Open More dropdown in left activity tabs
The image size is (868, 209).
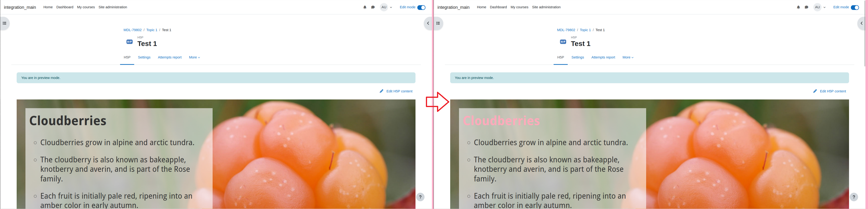(x=194, y=58)
